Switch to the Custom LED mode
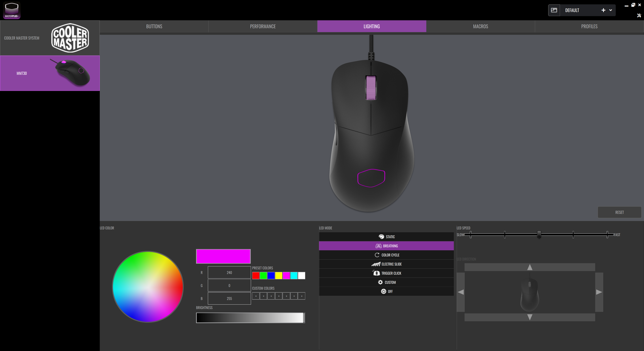This screenshot has width=644, height=351. point(386,282)
